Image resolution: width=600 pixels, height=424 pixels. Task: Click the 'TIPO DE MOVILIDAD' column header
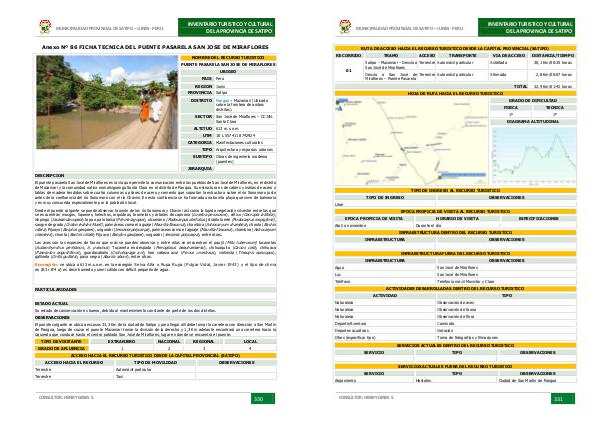pos(155,362)
